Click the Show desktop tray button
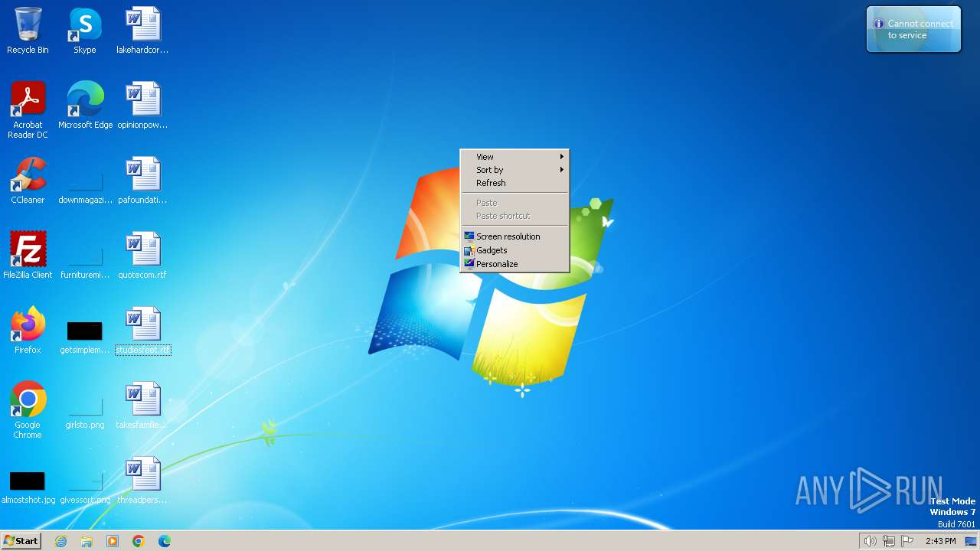 coord(971,541)
